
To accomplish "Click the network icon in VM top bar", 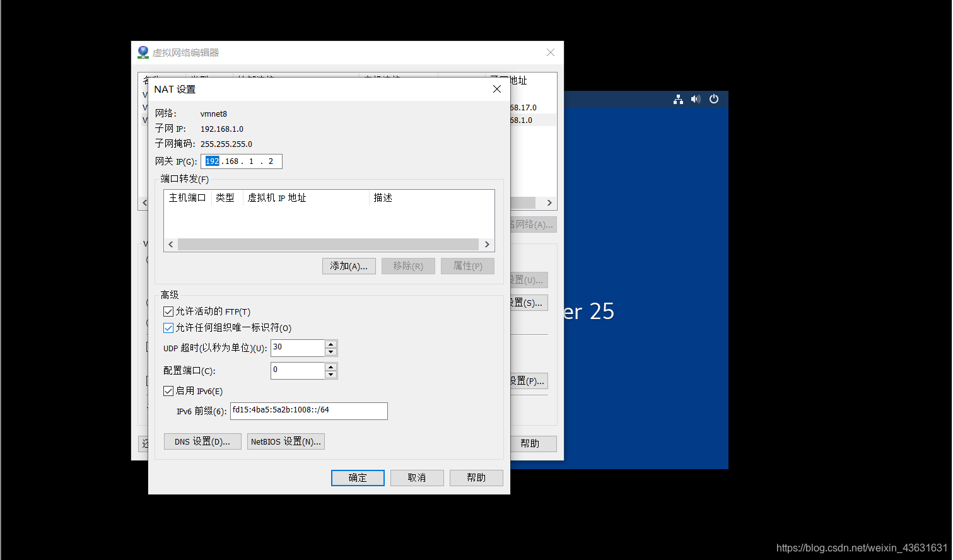I will click(x=678, y=99).
